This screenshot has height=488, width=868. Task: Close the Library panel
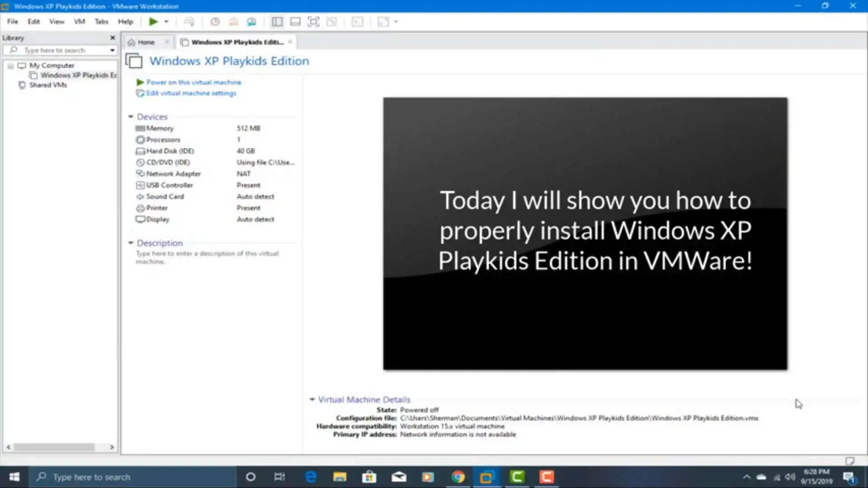tap(113, 38)
